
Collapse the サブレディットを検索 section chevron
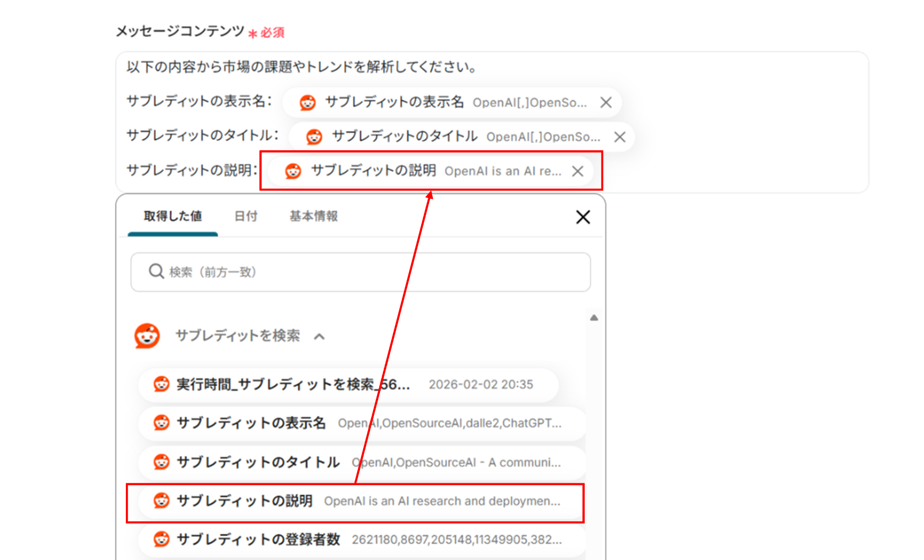point(319,336)
